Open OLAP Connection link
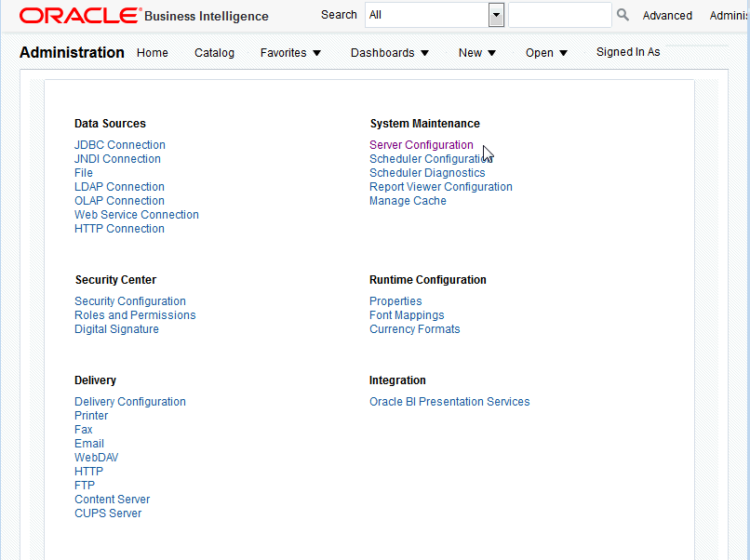Image resolution: width=750 pixels, height=560 pixels. [119, 200]
